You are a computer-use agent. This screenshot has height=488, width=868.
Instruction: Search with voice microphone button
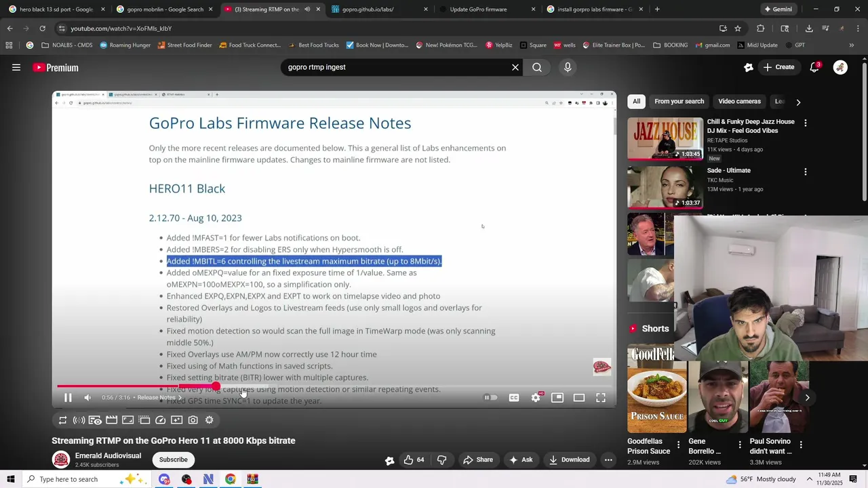(x=568, y=67)
